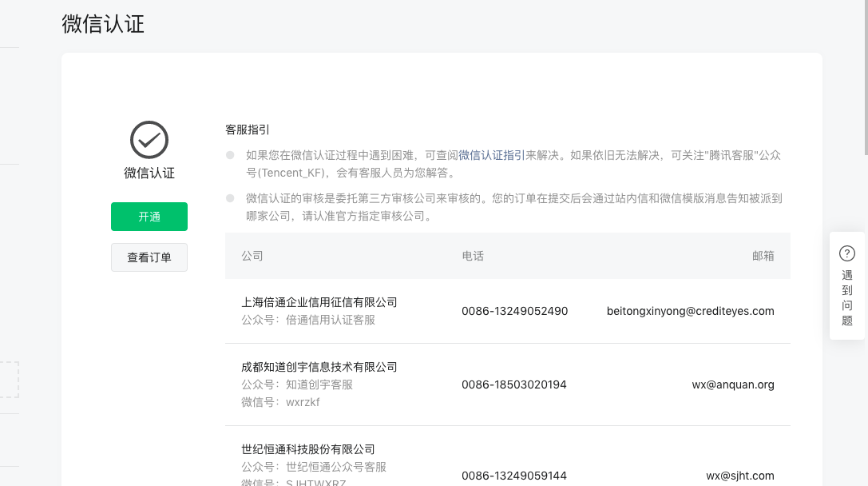Click the page vertical scrollbar

click(x=866, y=78)
